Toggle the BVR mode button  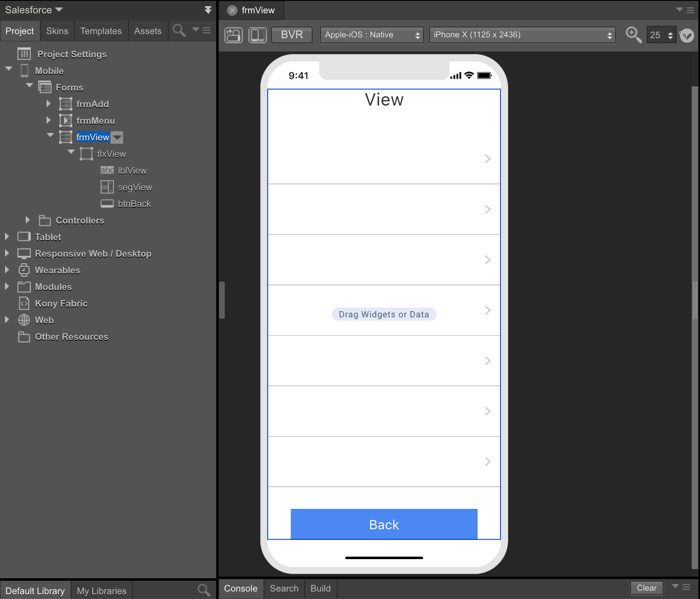[x=291, y=35]
